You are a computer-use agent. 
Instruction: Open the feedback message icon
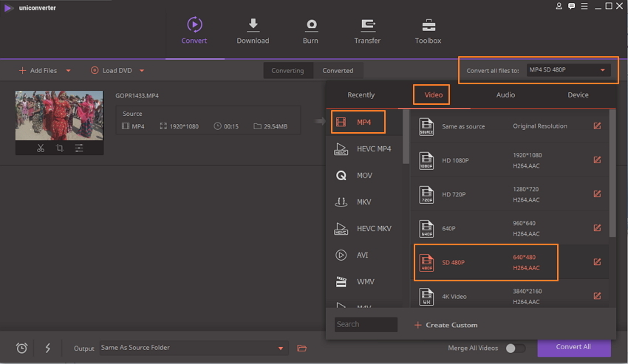point(572,6)
